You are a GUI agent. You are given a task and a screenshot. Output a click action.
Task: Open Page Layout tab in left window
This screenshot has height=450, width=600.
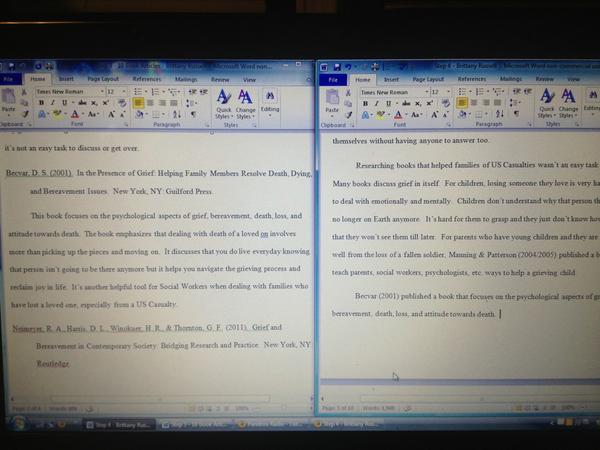click(x=103, y=79)
